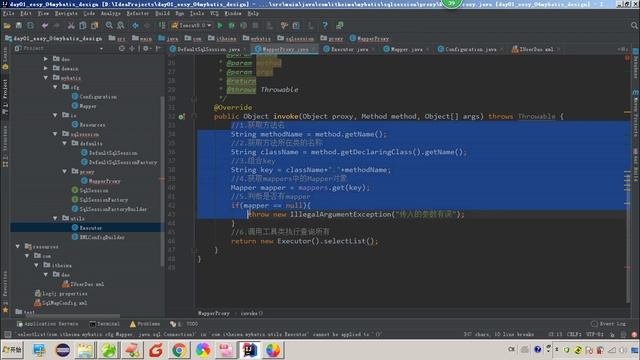Click the Stop square icon

pos(256,26)
